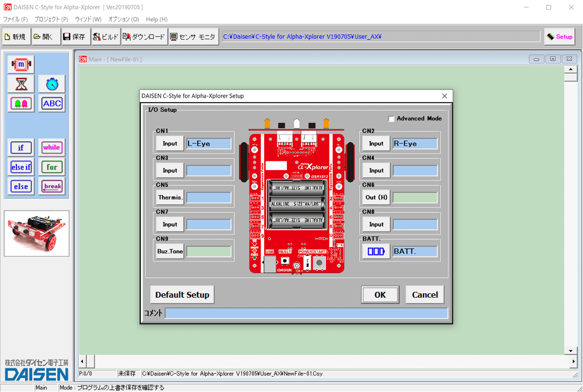Toggle CN1 Input mode button
Screen dimensions: 583x392
170,144
